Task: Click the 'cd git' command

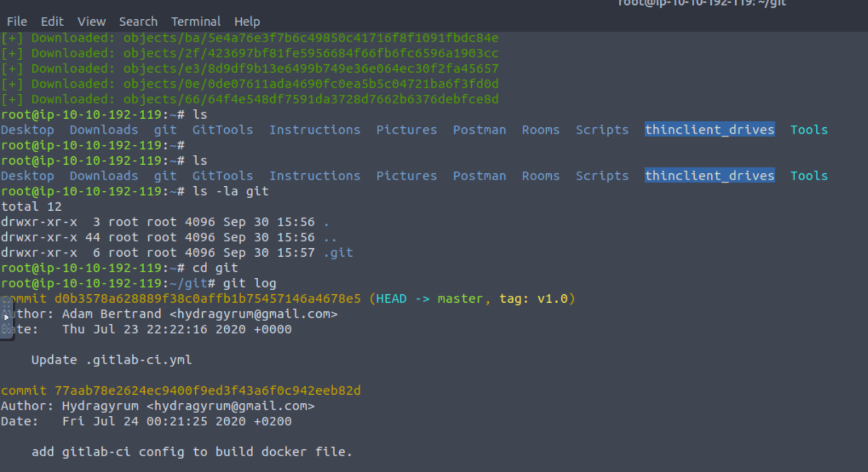Action: point(215,268)
